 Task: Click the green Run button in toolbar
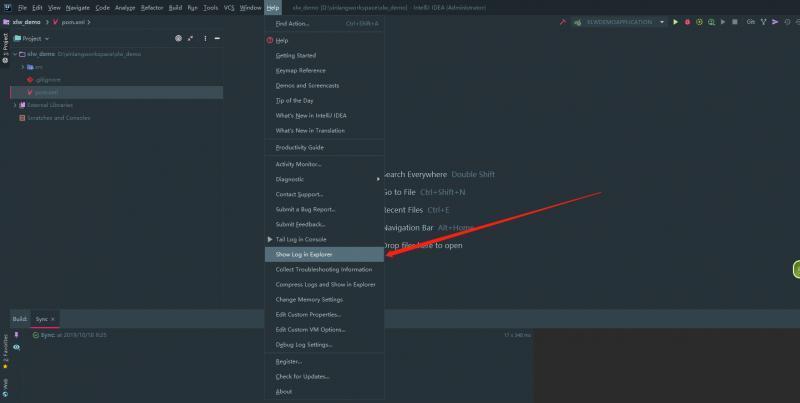coord(675,21)
